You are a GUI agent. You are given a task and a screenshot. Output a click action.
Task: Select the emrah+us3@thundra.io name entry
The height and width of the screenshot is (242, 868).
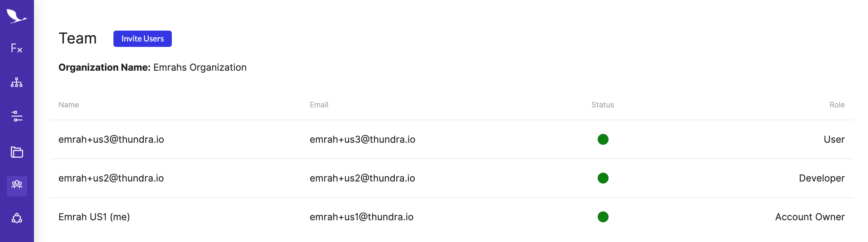(x=111, y=139)
